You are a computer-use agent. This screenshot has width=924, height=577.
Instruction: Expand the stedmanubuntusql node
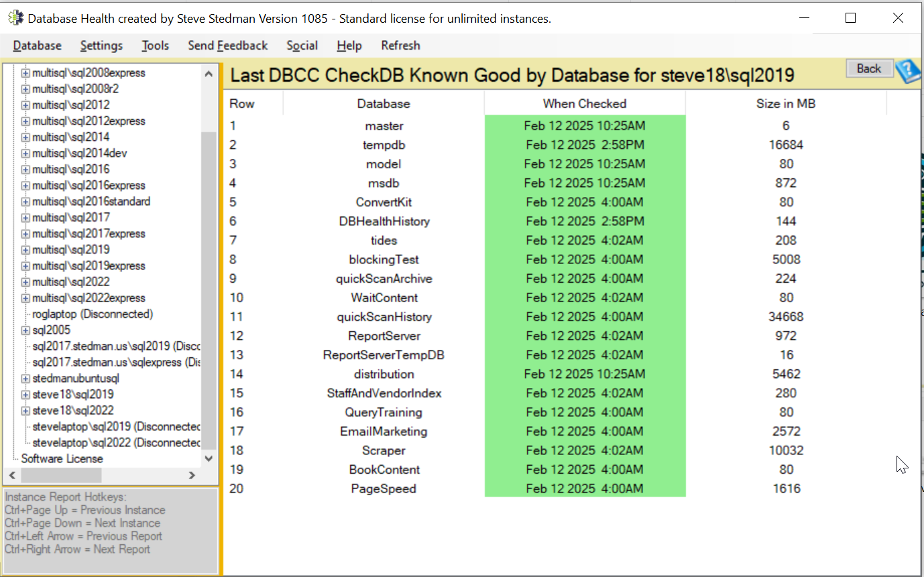(25, 379)
